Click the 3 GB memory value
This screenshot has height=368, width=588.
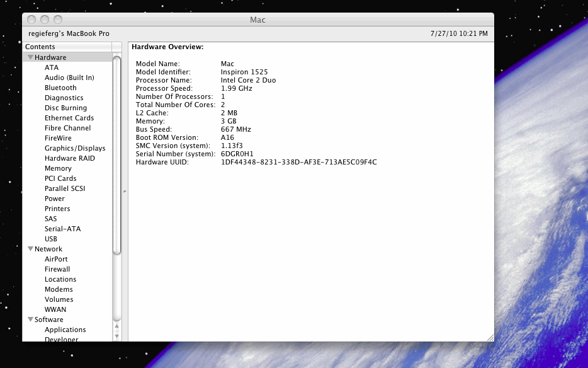[229, 121]
